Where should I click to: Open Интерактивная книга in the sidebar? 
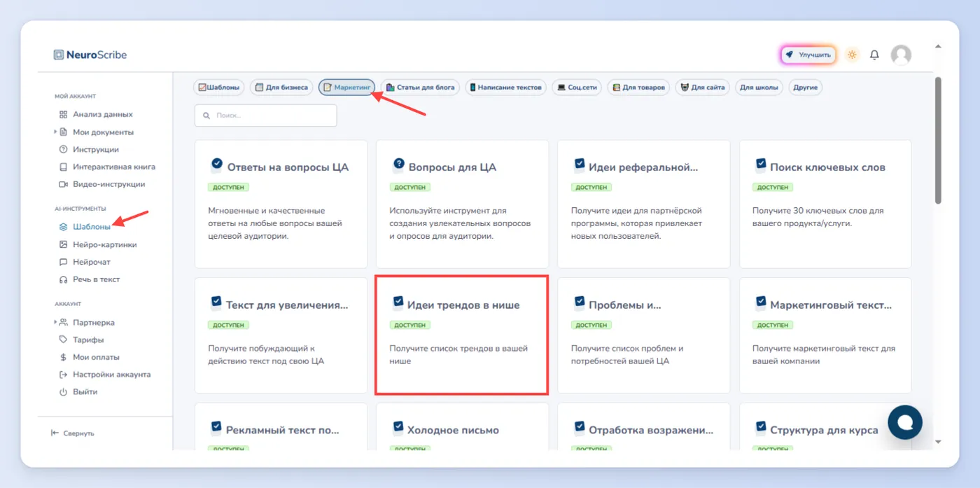[x=107, y=167]
